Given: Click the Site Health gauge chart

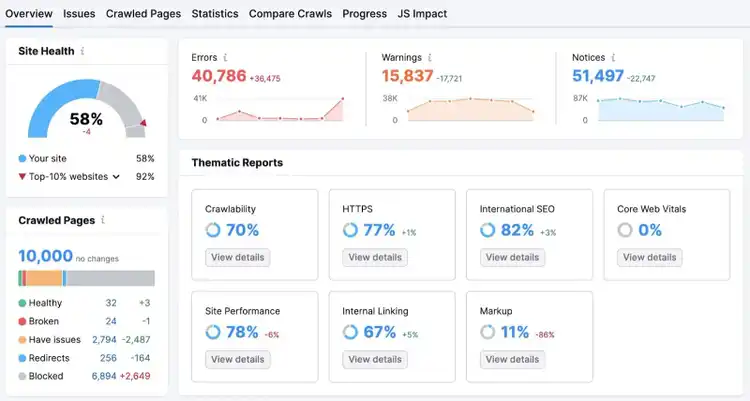Looking at the screenshot, I should pos(87,109).
